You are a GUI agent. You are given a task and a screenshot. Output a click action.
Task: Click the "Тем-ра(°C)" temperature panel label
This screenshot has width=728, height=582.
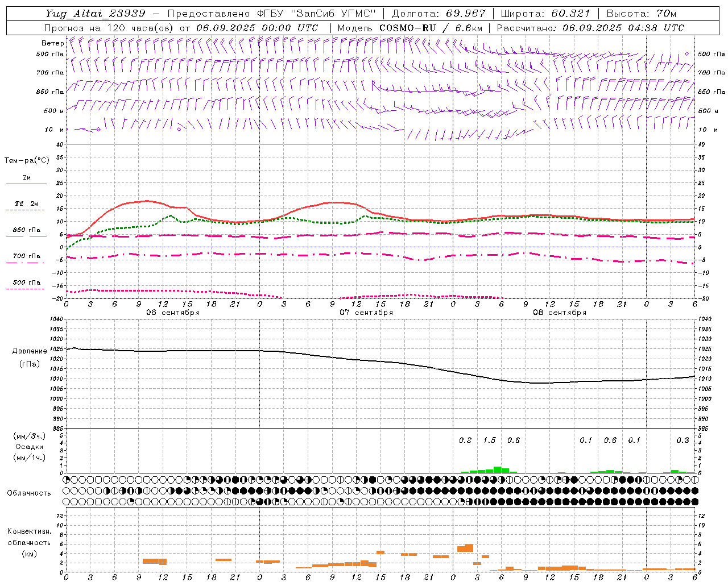tap(27, 161)
